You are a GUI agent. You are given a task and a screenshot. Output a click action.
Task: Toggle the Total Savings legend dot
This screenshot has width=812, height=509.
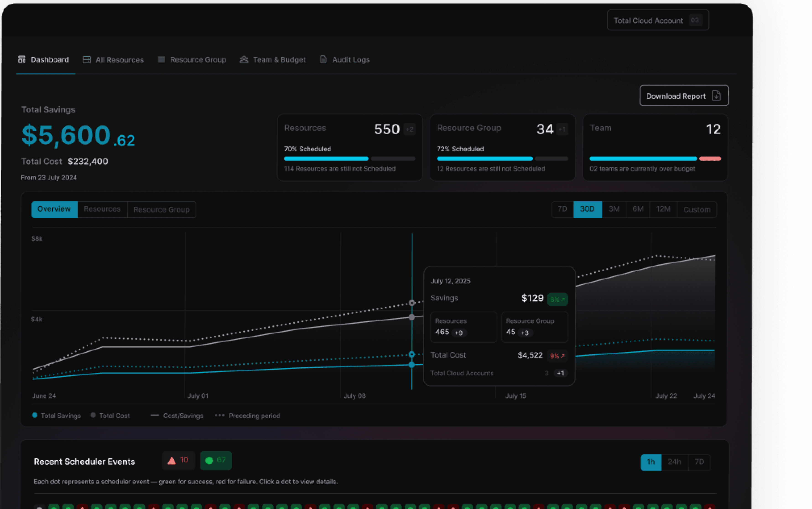pyautogui.click(x=35, y=415)
